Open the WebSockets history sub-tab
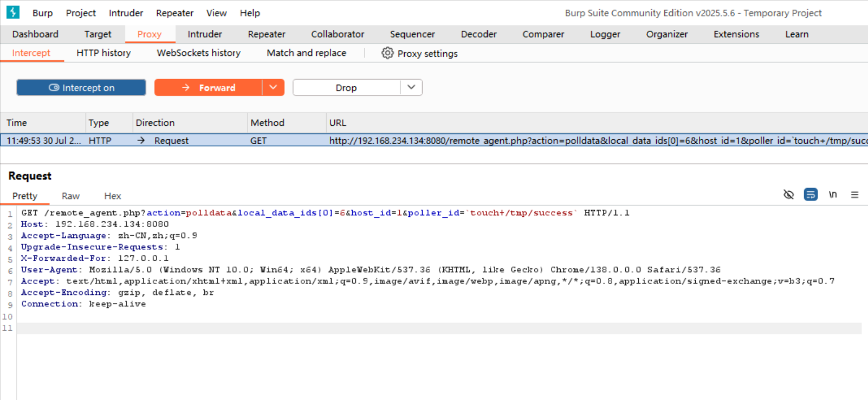 point(198,53)
